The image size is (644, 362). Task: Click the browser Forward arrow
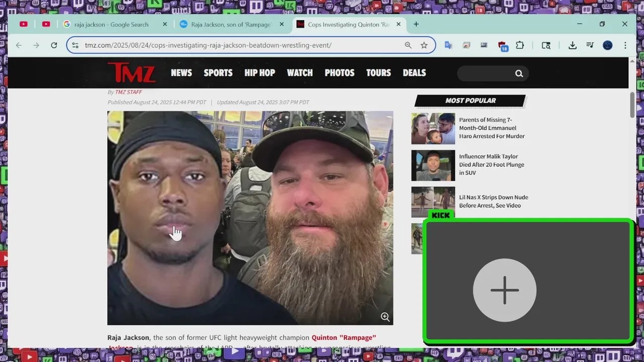(36, 45)
